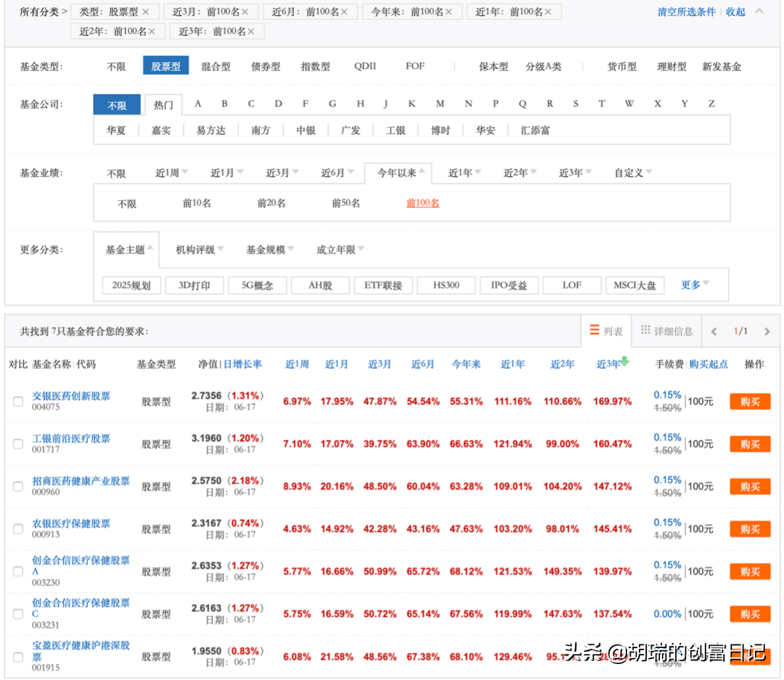Select the MSCI大盘 theme tag

635,285
